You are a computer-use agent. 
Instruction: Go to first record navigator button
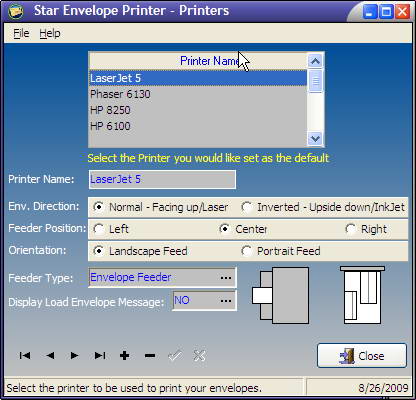click(x=25, y=356)
